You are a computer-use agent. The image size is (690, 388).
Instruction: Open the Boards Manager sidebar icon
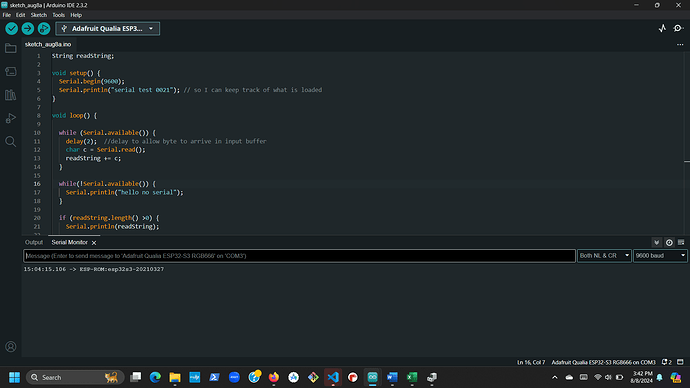(x=11, y=71)
